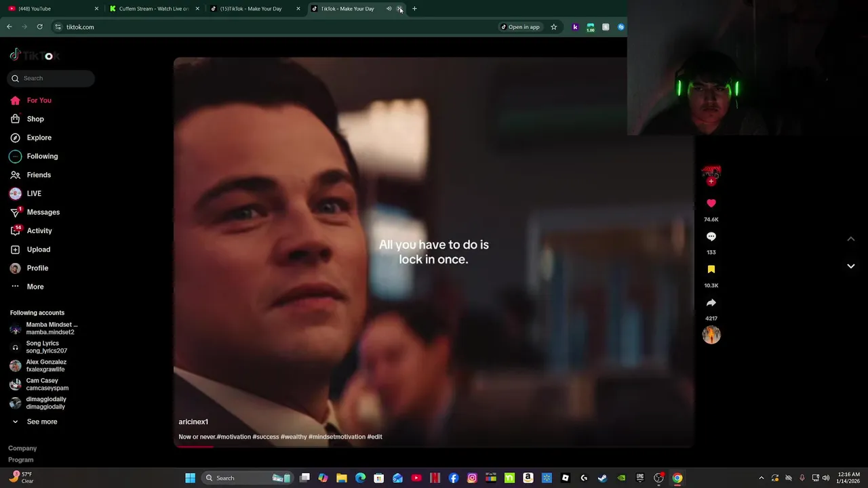Open Epic Games Launcher from the taskbar

[x=639, y=478]
